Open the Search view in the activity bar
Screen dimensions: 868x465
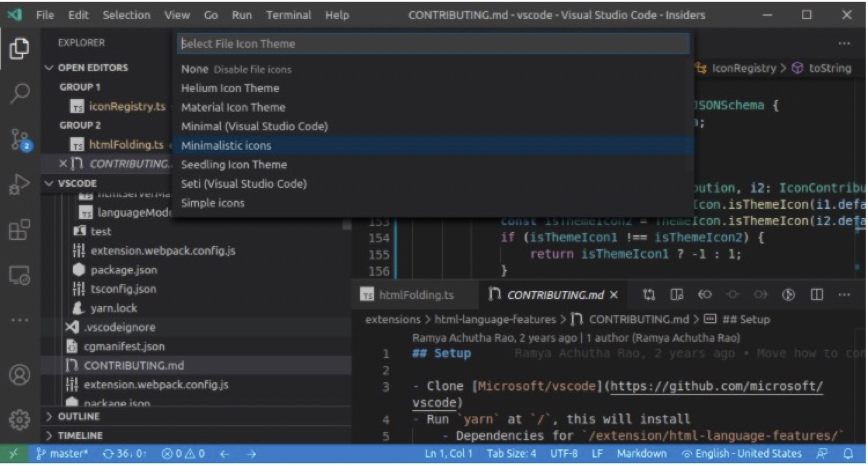(x=18, y=93)
